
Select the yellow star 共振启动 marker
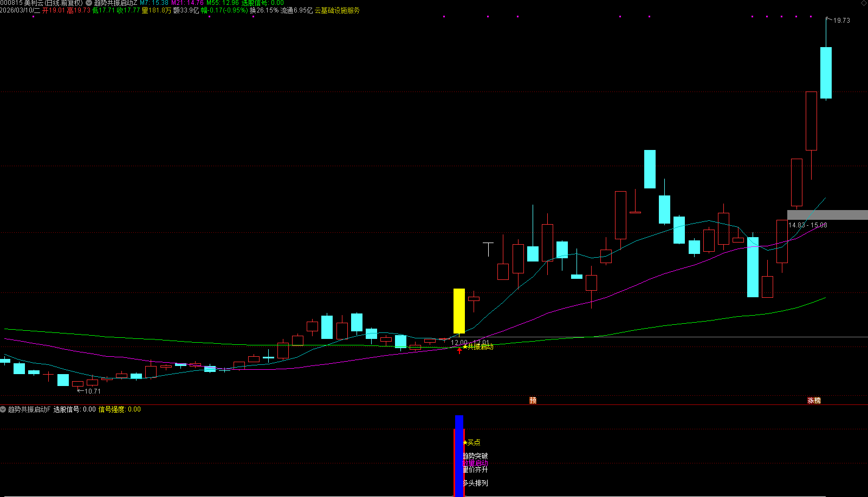pyautogui.click(x=478, y=346)
